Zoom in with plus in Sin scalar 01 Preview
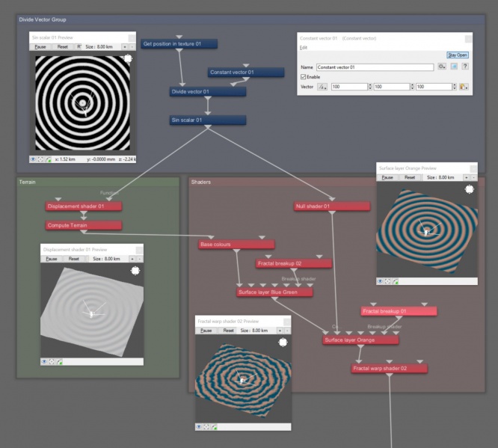Viewport: 498px width, 448px height. [x=125, y=46]
